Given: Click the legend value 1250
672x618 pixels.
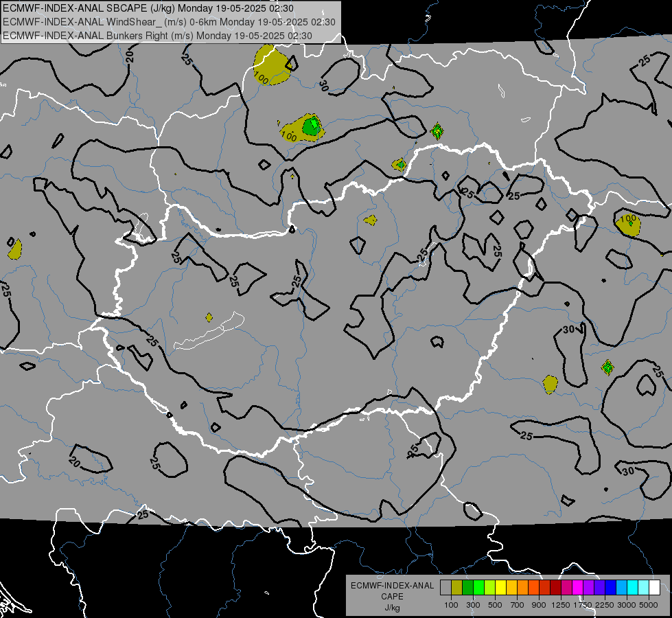Looking at the screenshot, I should click(x=561, y=605).
